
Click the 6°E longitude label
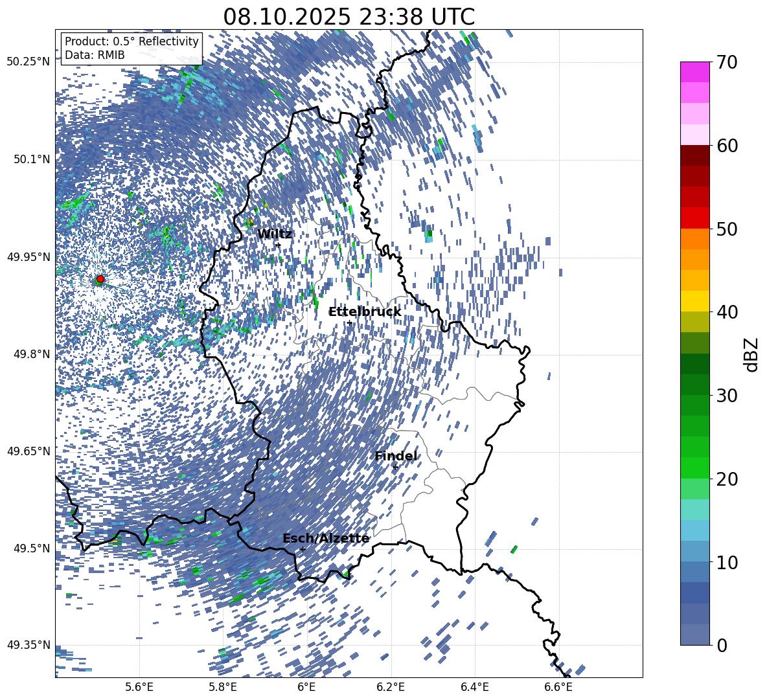coord(306,687)
